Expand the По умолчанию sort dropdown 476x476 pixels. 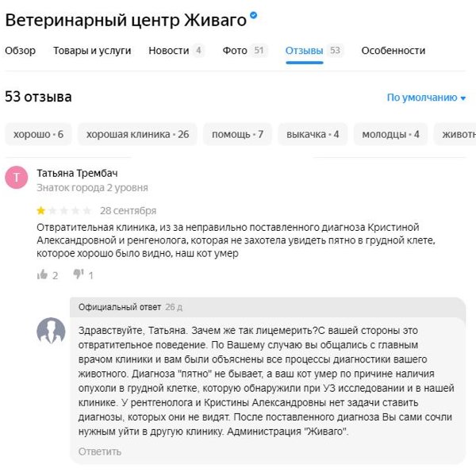point(426,98)
